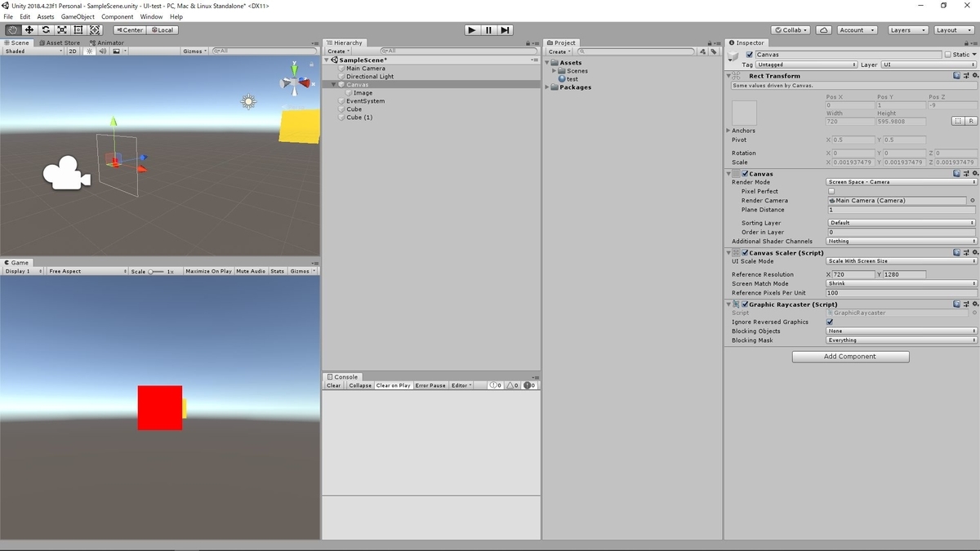Toggle raw edit mode R button
Image resolution: width=980 pixels, height=551 pixels.
(971, 121)
